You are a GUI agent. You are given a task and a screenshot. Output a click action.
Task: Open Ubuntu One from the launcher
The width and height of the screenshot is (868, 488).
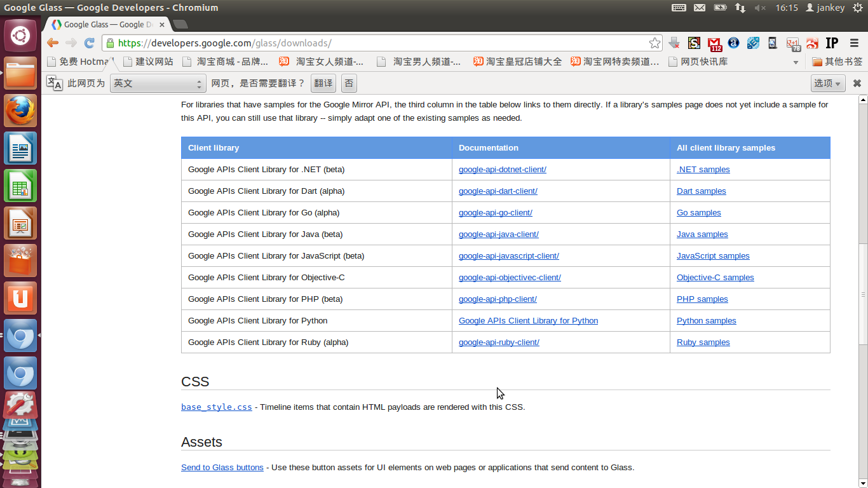(20, 297)
